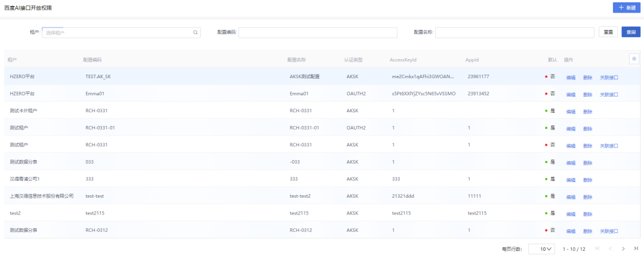Click 关联接口 for the RCH-0312 row
The width and height of the screenshot is (644, 258).
[x=609, y=231]
